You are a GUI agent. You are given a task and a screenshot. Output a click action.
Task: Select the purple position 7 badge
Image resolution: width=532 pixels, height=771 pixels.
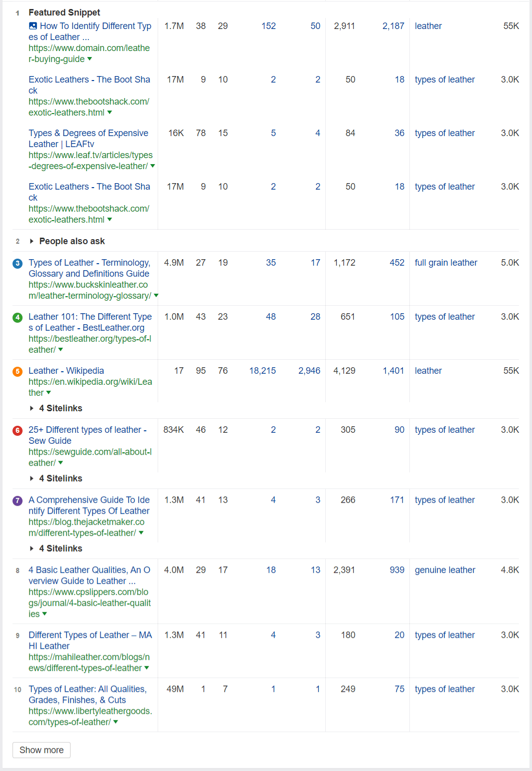click(x=18, y=500)
